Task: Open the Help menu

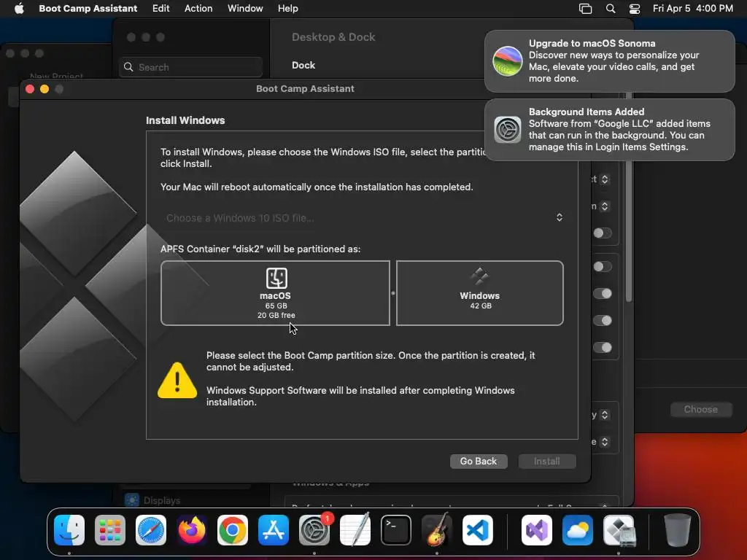Action: (x=287, y=9)
